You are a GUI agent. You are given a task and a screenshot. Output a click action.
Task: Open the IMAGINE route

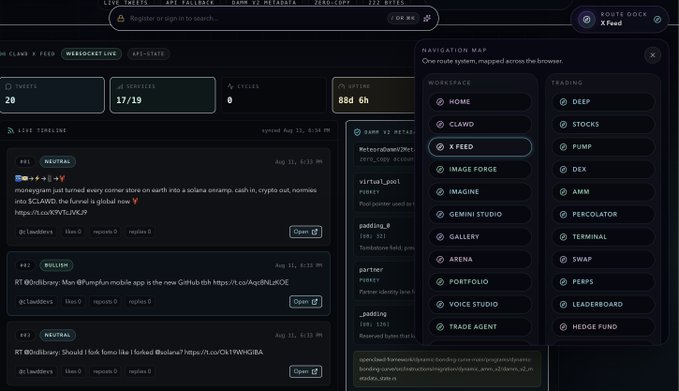point(480,192)
